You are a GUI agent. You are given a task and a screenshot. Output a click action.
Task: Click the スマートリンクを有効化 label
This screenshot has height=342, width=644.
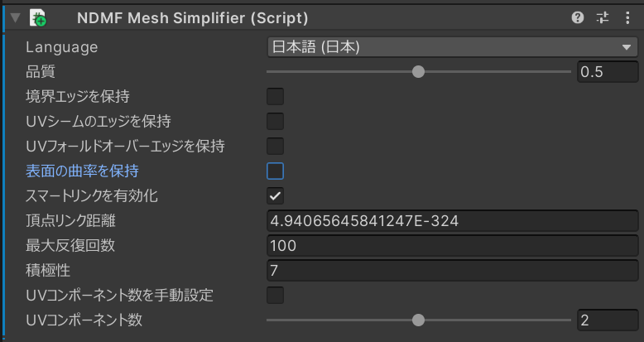click(x=92, y=196)
